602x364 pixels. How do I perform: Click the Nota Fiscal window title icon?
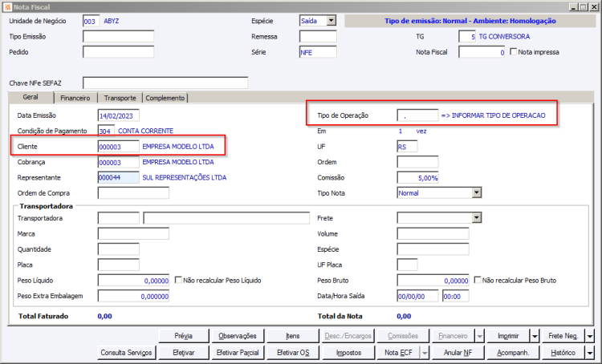click(7, 7)
